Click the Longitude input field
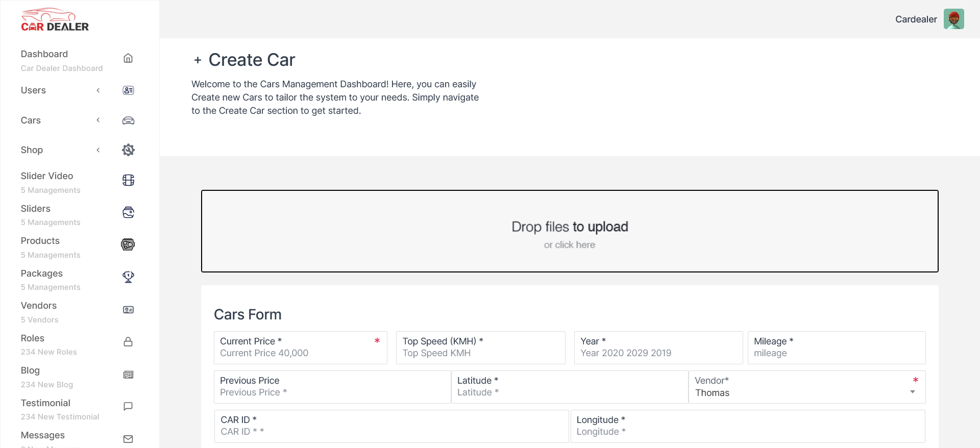This screenshot has width=980, height=448. pyautogui.click(x=747, y=432)
